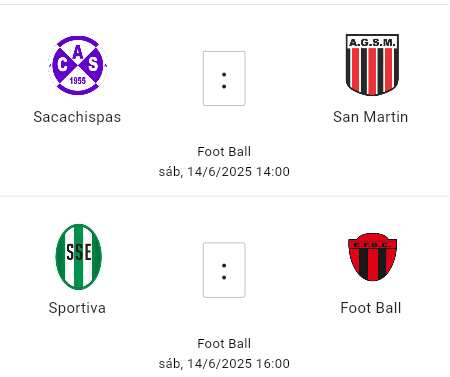450x377 pixels.
Task: Open the Sacachispas team name link
Action: click(x=77, y=117)
